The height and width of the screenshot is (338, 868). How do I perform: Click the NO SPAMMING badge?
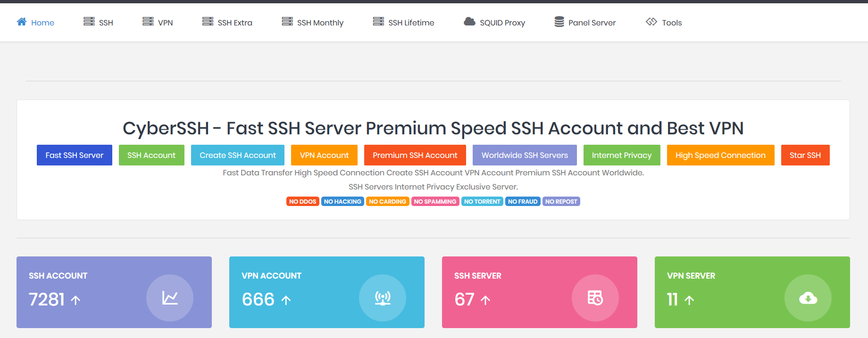(x=435, y=201)
